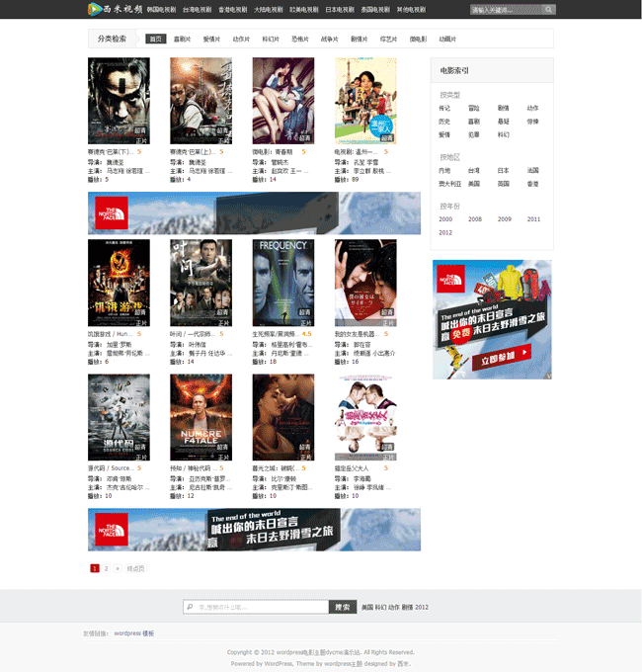This screenshot has width=642, height=672.
Task: Click the 立即参加 button in sidebar ad
Action: (x=502, y=358)
